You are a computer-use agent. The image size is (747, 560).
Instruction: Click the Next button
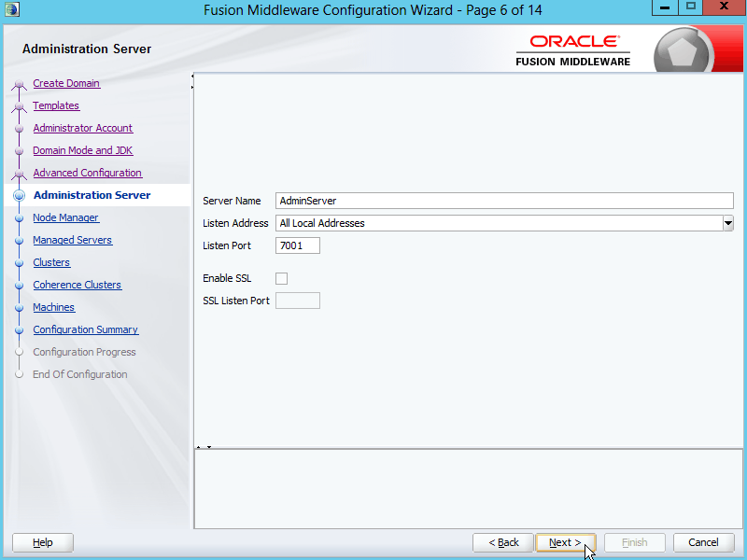click(x=565, y=542)
